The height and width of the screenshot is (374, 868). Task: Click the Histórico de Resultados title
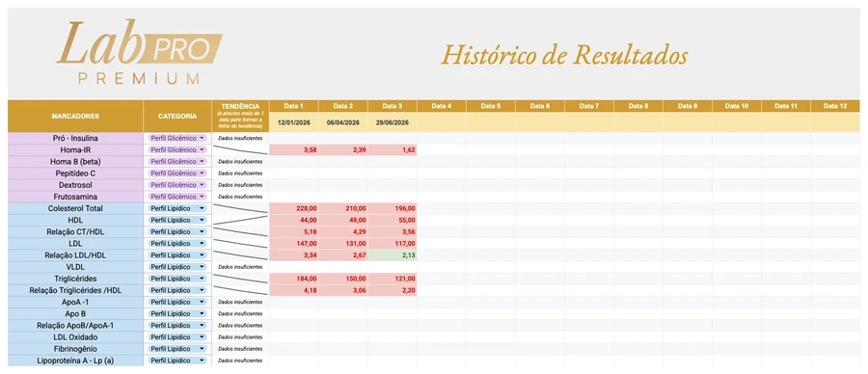pos(564,54)
